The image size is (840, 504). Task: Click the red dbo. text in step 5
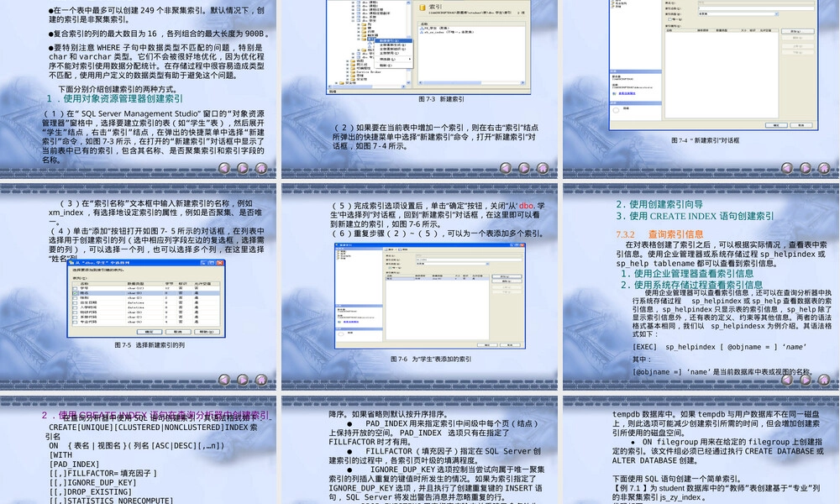point(527,206)
